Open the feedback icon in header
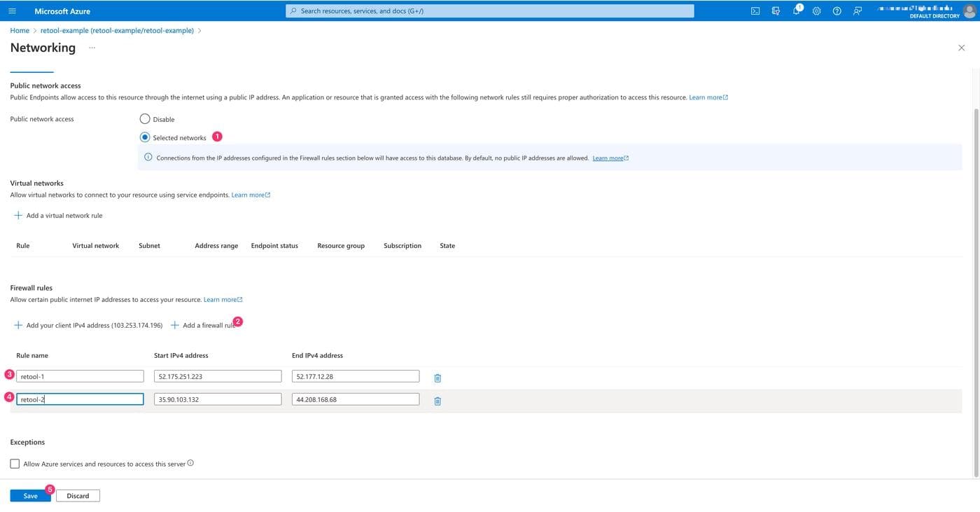This screenshot has width=980, height=512. 857,11
